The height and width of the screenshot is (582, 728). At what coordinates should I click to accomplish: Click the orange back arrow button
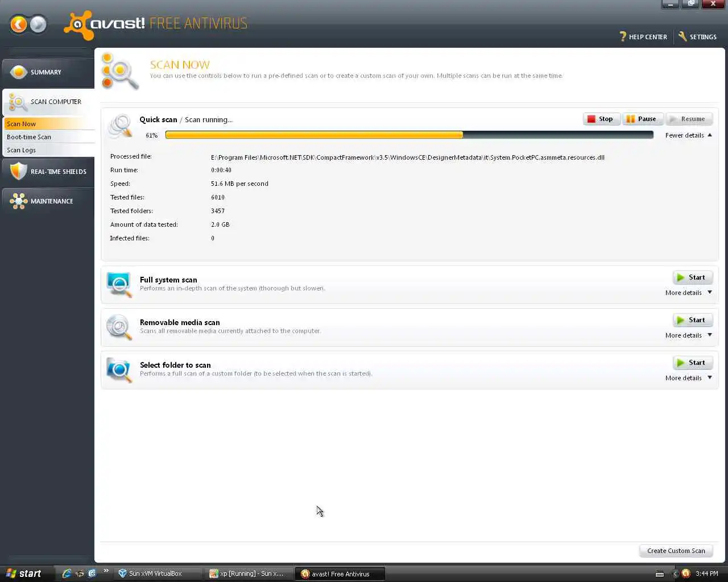point(19,24)
